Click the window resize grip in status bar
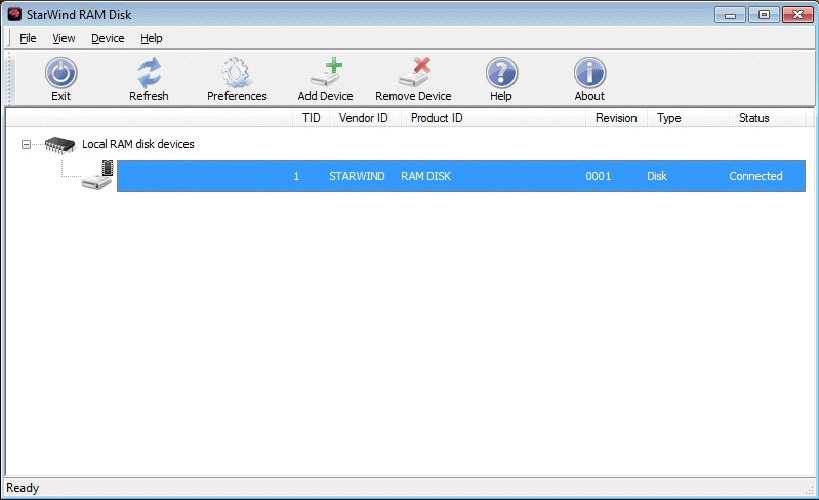The image size is (819, 500). 809,490
